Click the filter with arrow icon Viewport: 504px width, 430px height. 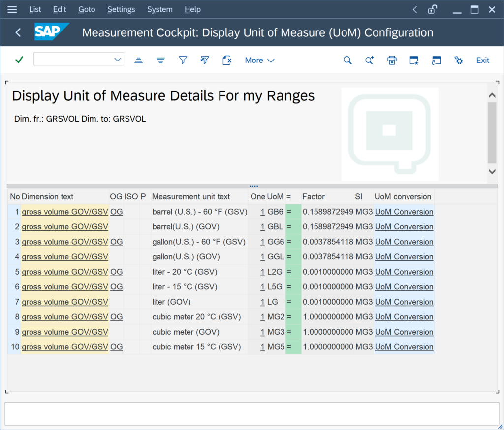point(205,60)
